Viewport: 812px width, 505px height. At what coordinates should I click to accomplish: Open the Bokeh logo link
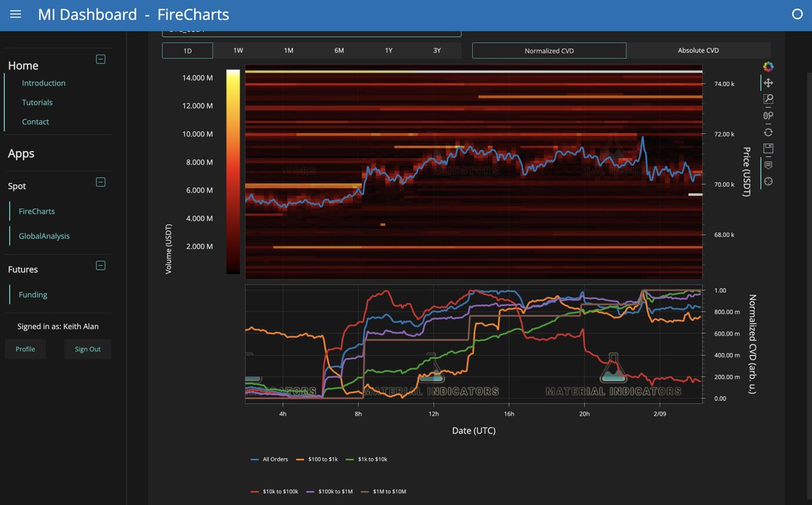click(768, 66)
